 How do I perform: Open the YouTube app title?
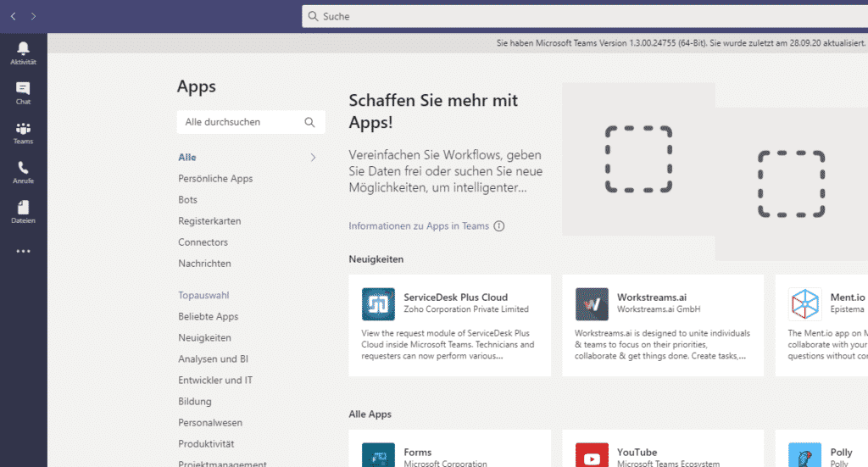coord(637,452)
